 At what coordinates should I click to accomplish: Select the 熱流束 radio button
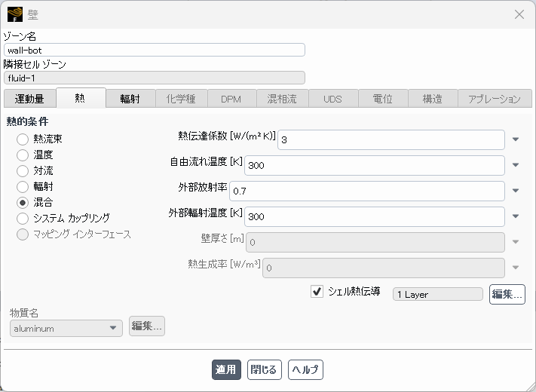23,139
